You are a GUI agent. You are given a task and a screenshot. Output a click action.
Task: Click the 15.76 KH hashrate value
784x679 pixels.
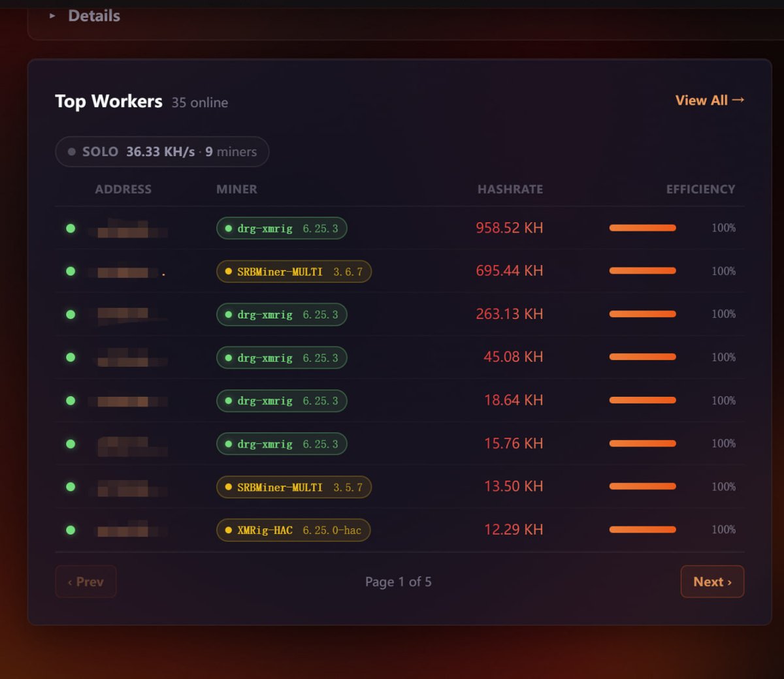514,443
